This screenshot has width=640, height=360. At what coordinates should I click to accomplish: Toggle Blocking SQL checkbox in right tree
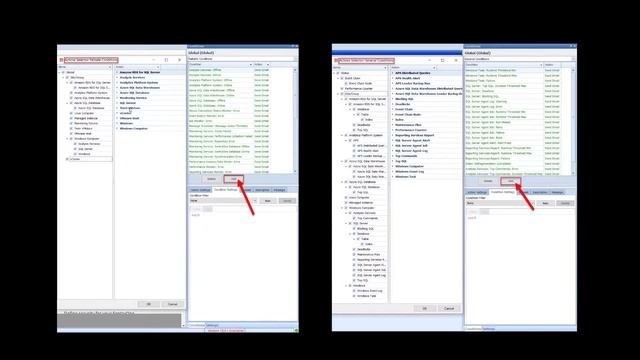coord(354,229)
